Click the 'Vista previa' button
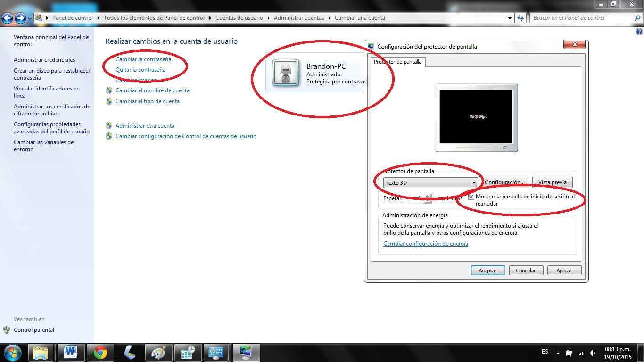Image resolution: width=644 pixels, height=362 pixels. pyautogui.click(x=552, y=182)
